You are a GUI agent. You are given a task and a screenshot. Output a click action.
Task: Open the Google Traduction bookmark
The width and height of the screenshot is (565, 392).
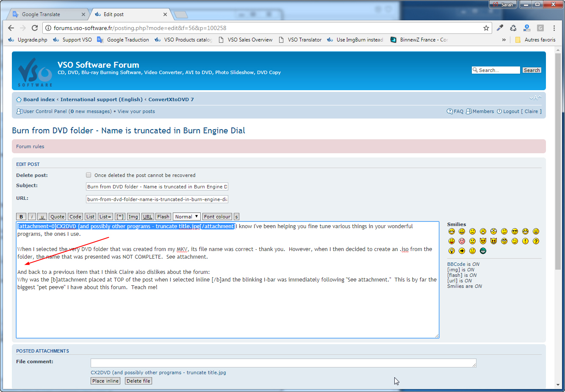(123, 40)
